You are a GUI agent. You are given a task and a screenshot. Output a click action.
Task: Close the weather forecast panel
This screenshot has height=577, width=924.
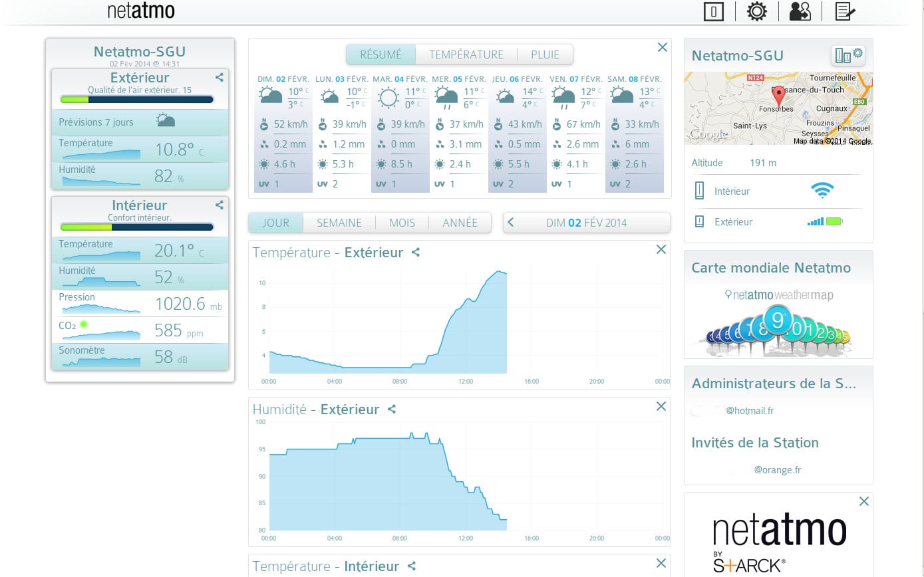coord(663,47)
